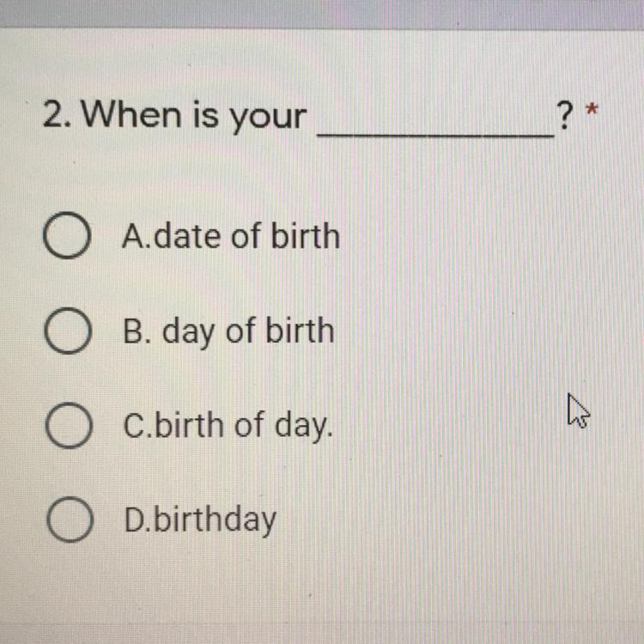Select the radio button for option A
Image resolution: width=644 pixels, height=644 pixels.
click(x=67, y=237)
